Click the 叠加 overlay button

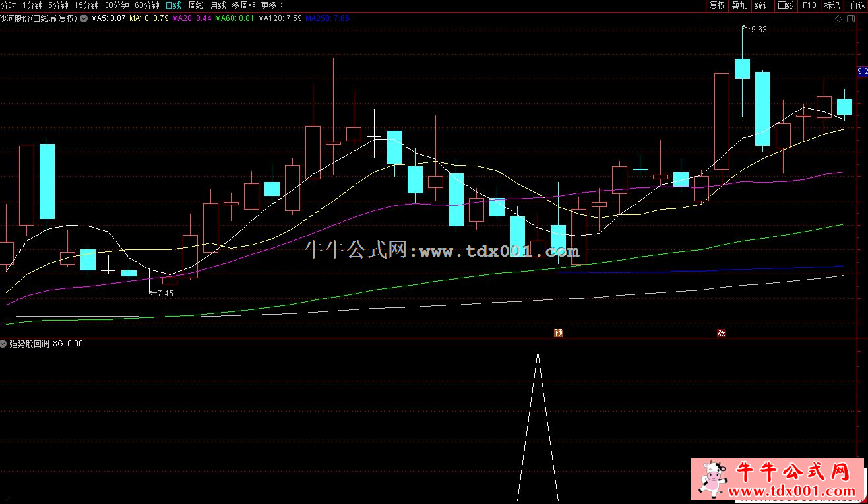740,5
